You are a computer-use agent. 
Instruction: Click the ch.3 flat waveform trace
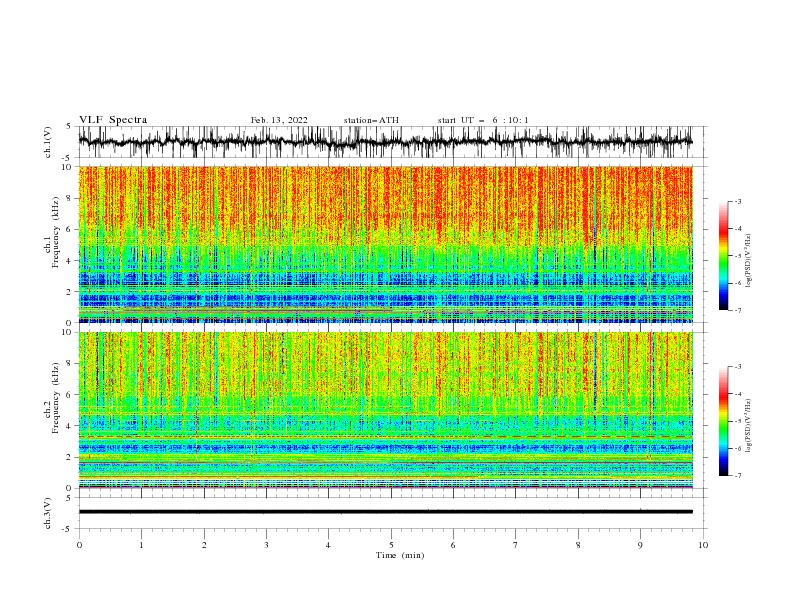point(385,512)
